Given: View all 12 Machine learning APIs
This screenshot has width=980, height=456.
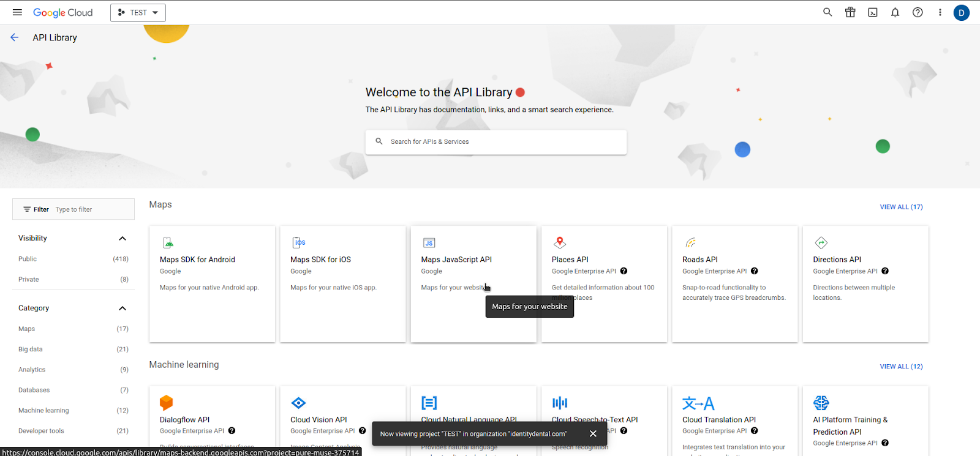Looking at the screenshot, I should (901, 367).
